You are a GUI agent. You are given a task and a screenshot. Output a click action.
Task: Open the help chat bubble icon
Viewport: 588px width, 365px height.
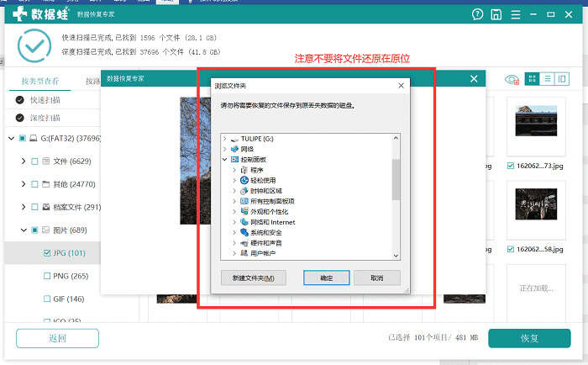477,14
